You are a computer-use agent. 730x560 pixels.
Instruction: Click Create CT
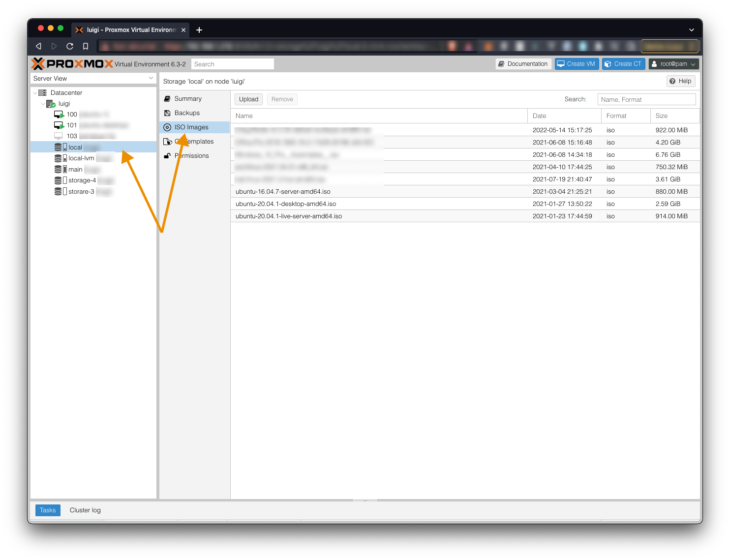pos(623,64)
